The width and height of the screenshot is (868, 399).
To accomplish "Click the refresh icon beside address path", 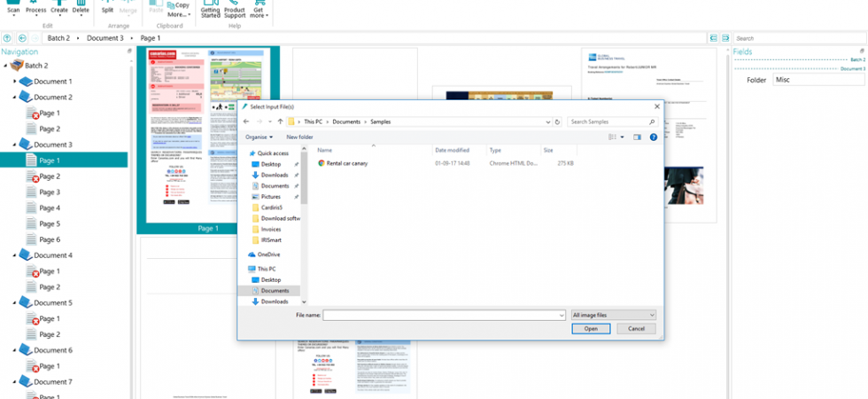I will (x=557, y=121).
